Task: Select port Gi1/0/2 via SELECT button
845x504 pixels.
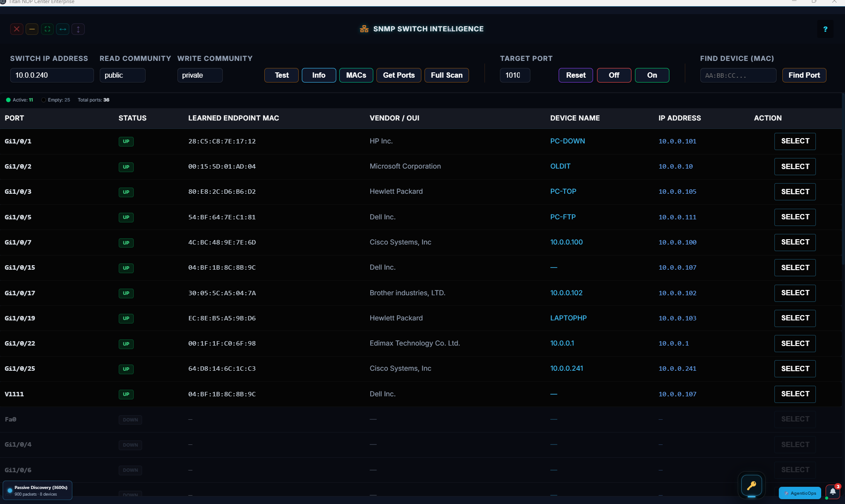Action: point(795,166)
